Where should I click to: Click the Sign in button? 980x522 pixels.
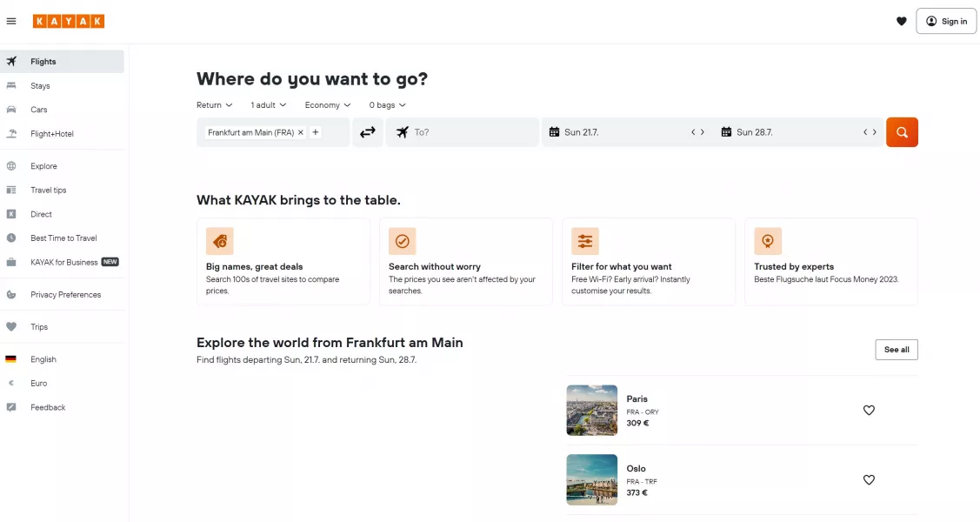[x=946, y=21]
